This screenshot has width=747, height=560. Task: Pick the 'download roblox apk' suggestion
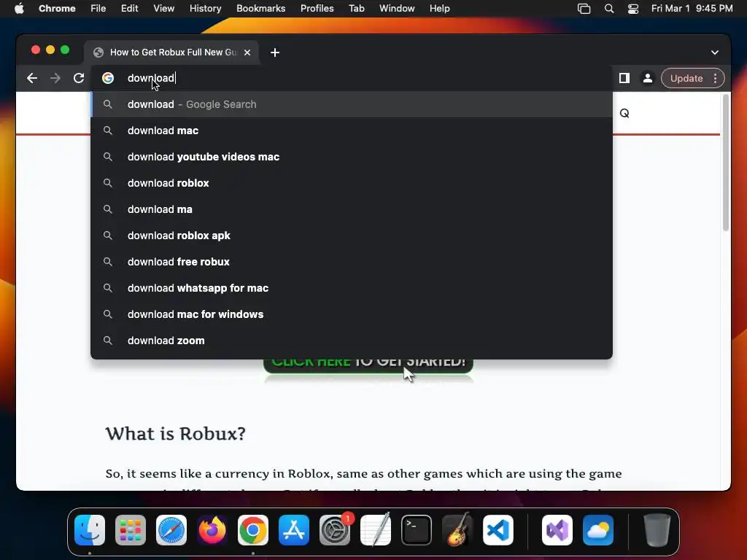352,236
